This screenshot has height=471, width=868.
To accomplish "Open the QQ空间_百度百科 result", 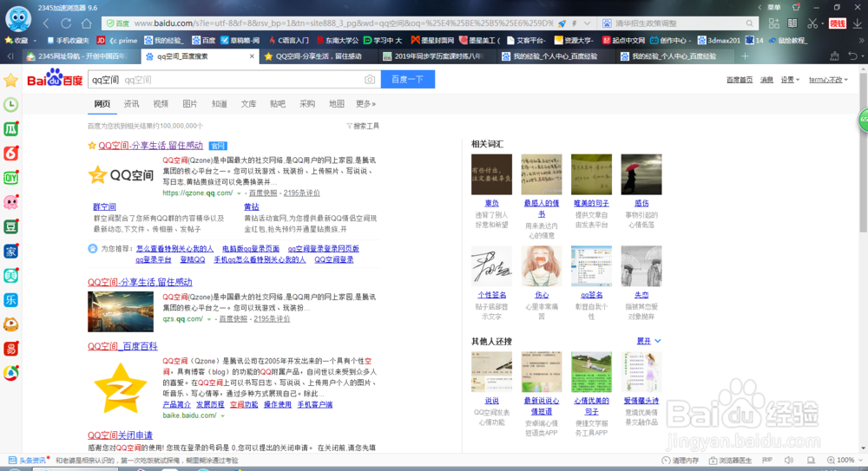I will coord(122,346).
